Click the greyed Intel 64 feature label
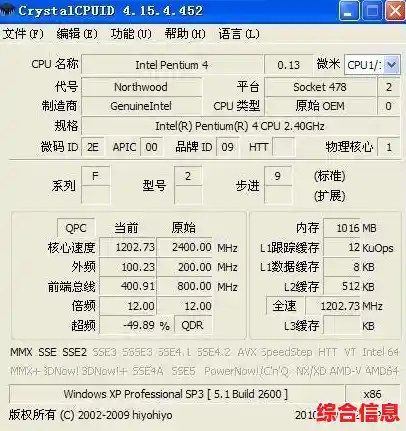The width and height of the screenshot is (406, 431). 380,352
